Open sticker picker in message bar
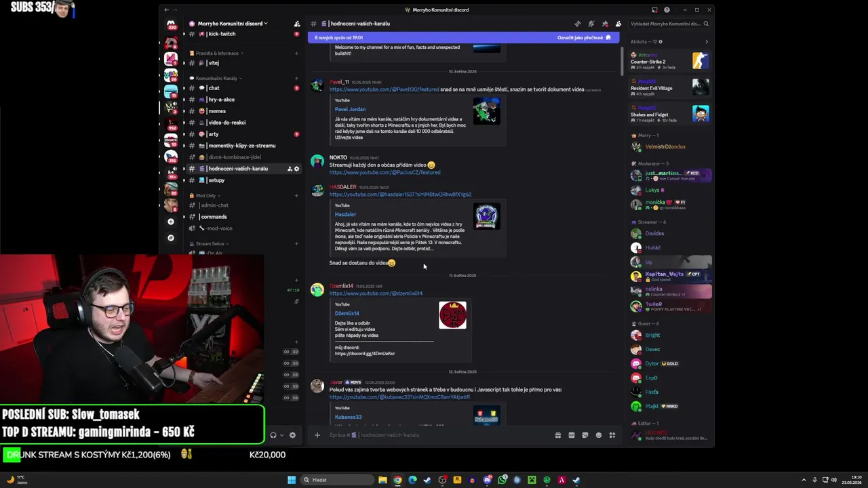The height and width of the screenshot is (488, 868). (585, 435)
